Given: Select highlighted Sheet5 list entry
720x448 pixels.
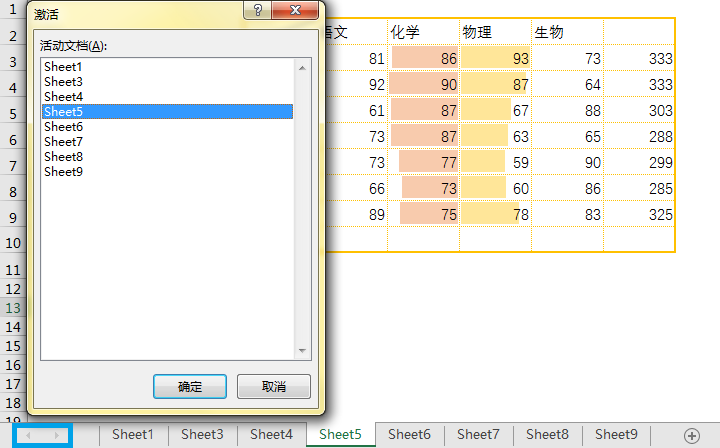Looking at the screenshot, I should click(x=168, y=112).
